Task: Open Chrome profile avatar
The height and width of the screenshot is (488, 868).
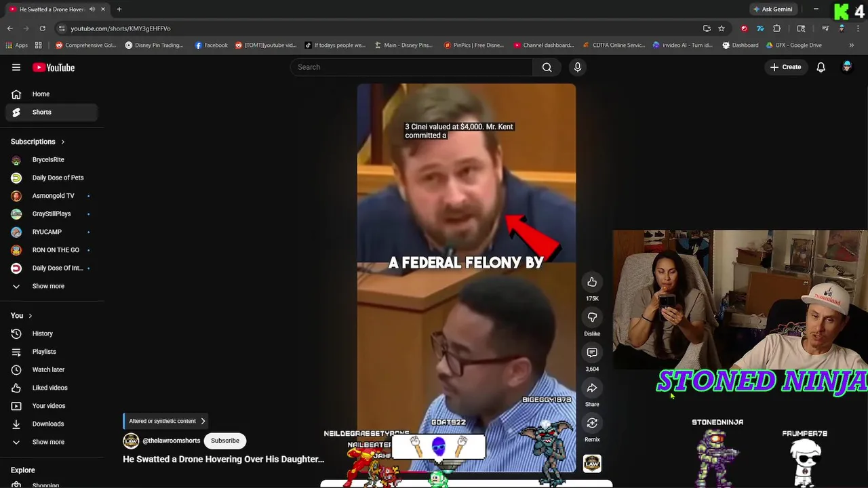Action: [842, 28]
